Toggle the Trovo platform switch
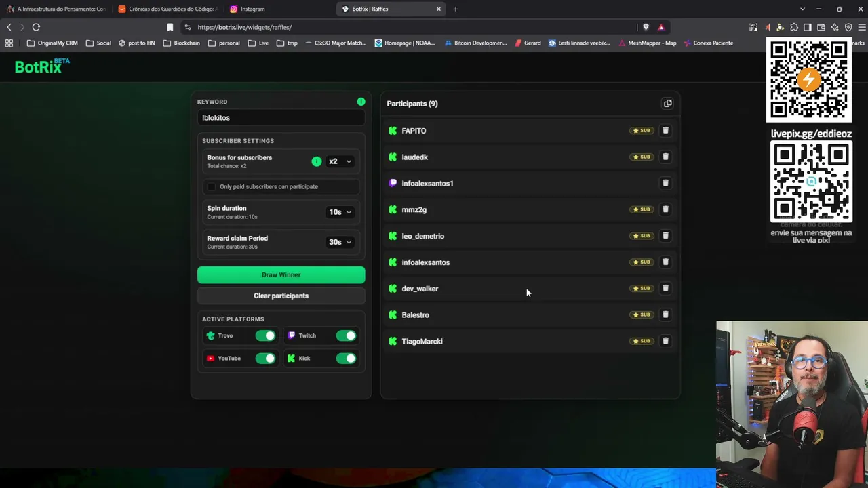The image size is (868, 488). point(265,335)
